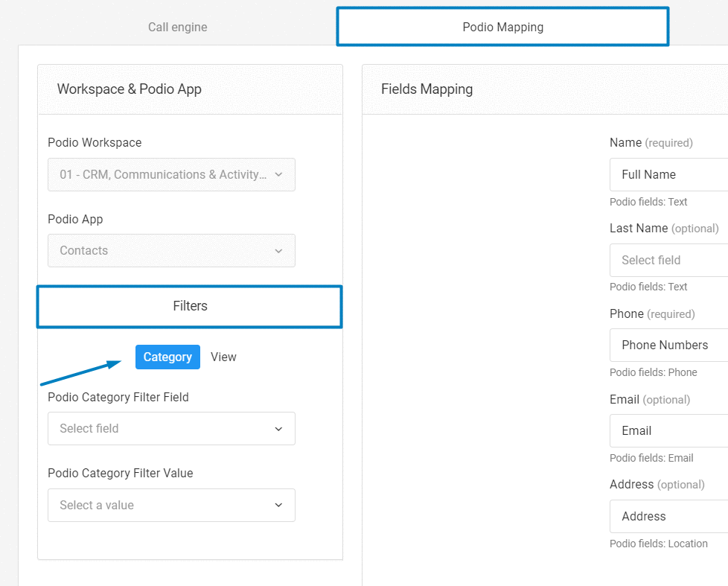Click the Podio Category Filter Value label
Viewport: 728px width, 586px height.
[x=121, y=474]
